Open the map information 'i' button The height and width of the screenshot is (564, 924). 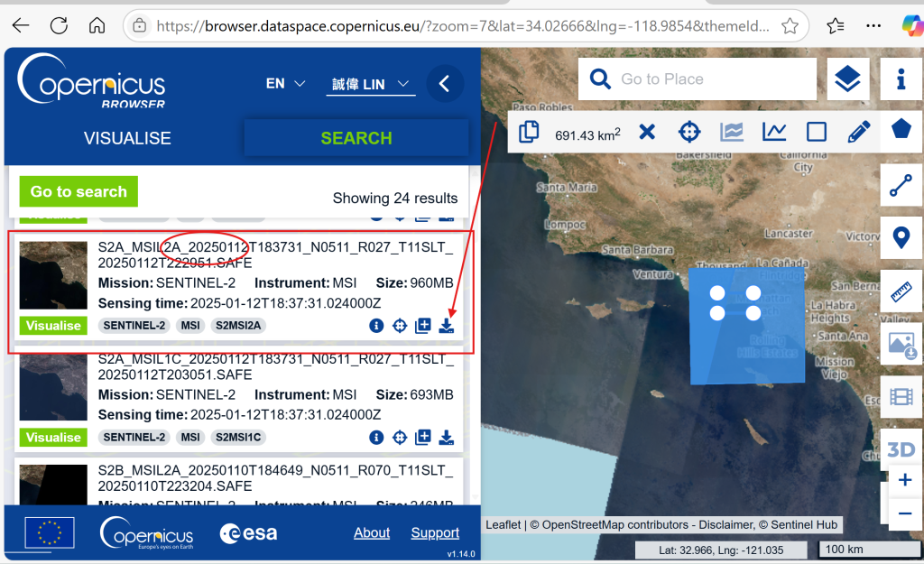coord(901,79)
